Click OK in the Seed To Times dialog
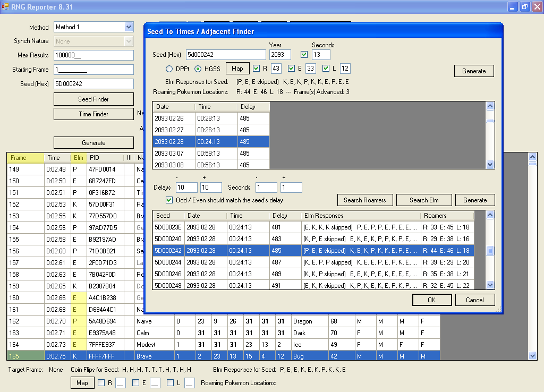The image size is (544, 392). click(431, 300)
